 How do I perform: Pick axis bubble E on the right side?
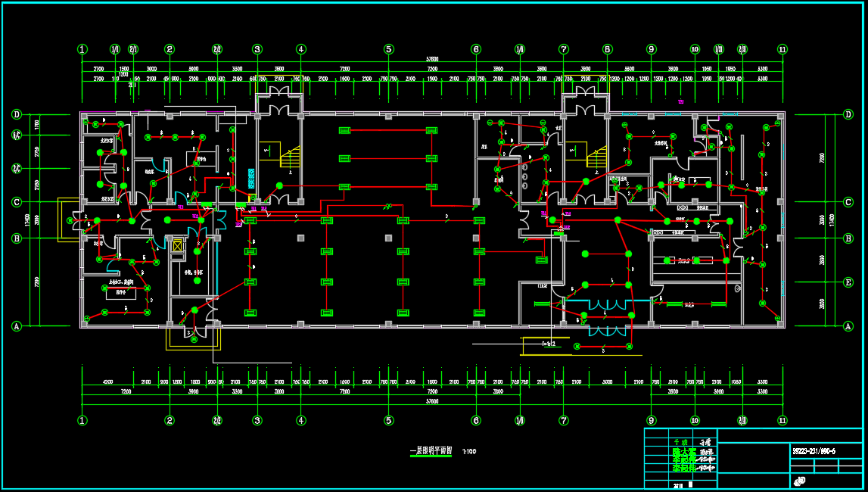click(848, 282)
